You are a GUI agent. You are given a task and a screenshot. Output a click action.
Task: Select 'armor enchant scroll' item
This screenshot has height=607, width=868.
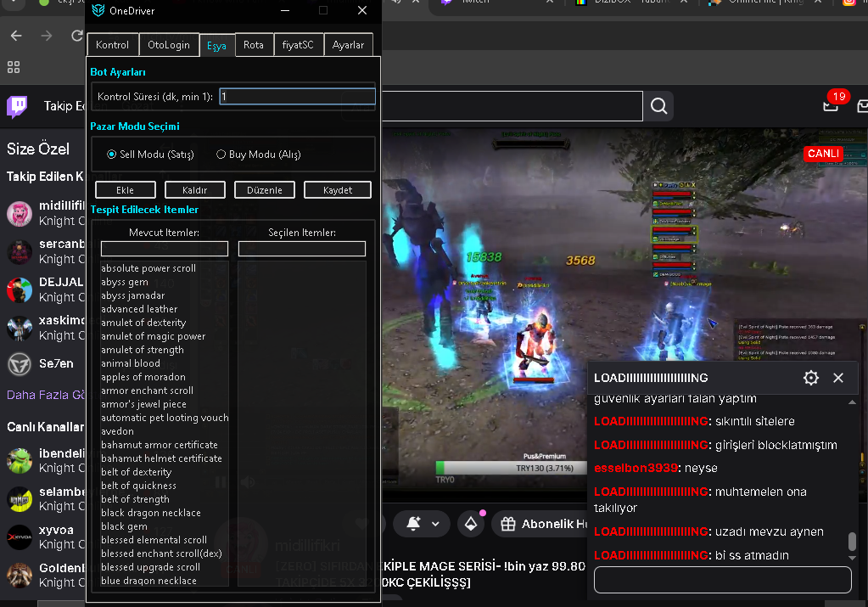point(148,391)
